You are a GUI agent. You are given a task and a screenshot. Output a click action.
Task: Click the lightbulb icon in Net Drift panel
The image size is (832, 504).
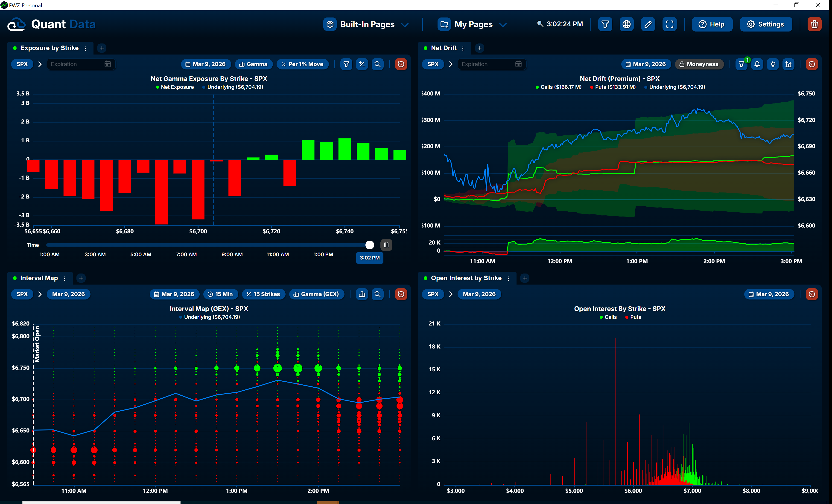773,64
